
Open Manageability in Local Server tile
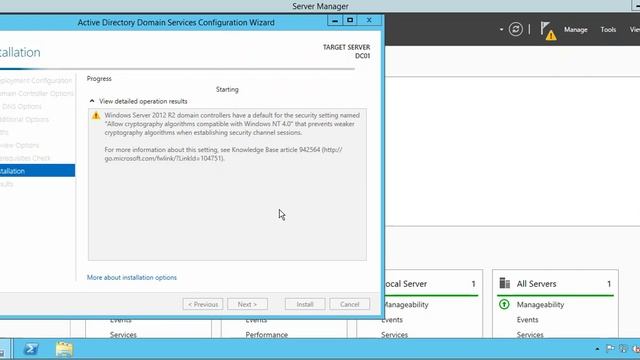coord(406,304)
